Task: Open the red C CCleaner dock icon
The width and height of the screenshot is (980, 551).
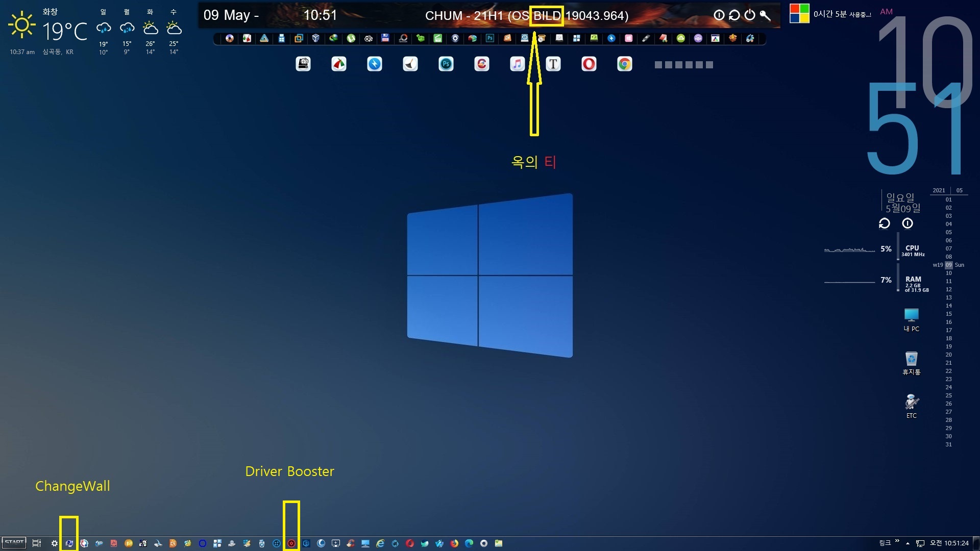Action: pos(482,64)
